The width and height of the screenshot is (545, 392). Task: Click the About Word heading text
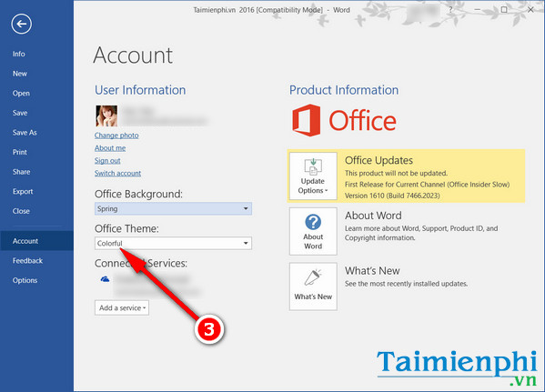point(373,216)
